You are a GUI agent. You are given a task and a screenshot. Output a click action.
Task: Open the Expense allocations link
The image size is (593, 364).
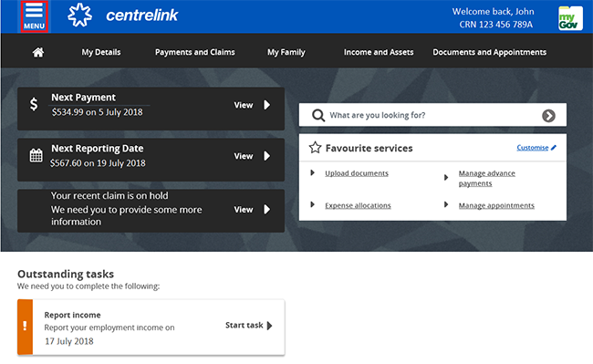pos(358,205)
